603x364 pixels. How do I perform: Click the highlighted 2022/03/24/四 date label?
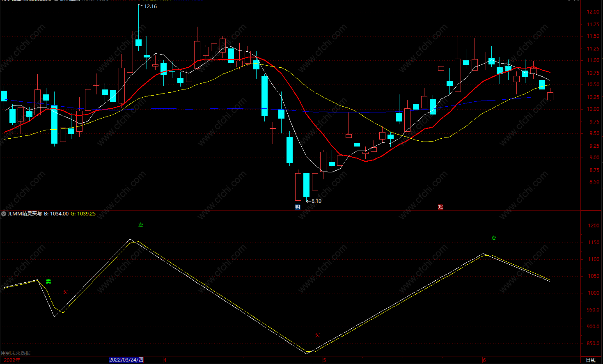(126, 360)
